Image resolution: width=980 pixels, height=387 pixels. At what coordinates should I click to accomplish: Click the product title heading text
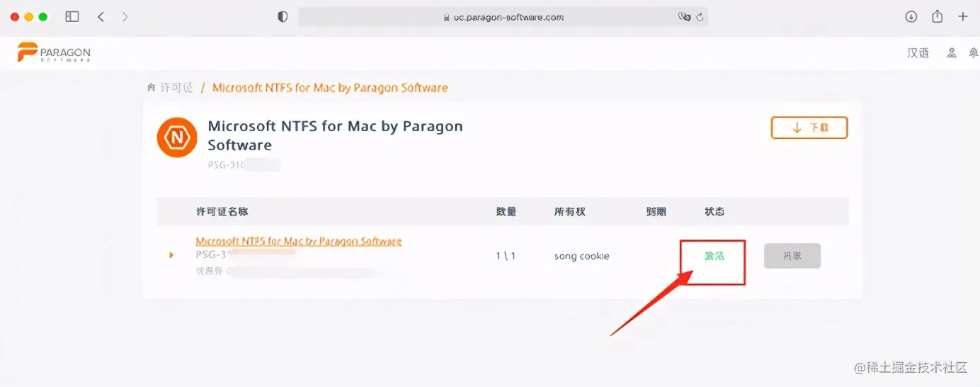(x=335, y=135)
